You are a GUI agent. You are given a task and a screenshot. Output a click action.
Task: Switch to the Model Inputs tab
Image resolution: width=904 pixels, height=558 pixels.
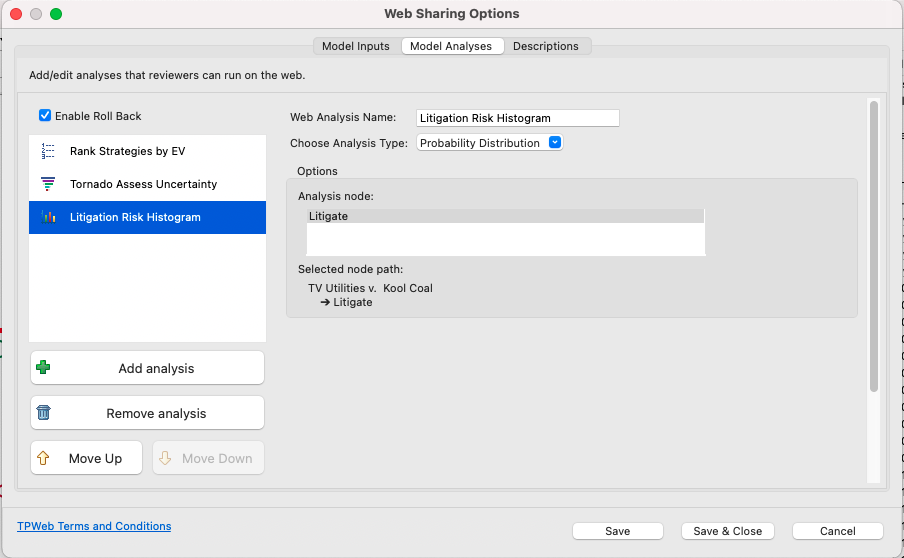coord(356,46)
